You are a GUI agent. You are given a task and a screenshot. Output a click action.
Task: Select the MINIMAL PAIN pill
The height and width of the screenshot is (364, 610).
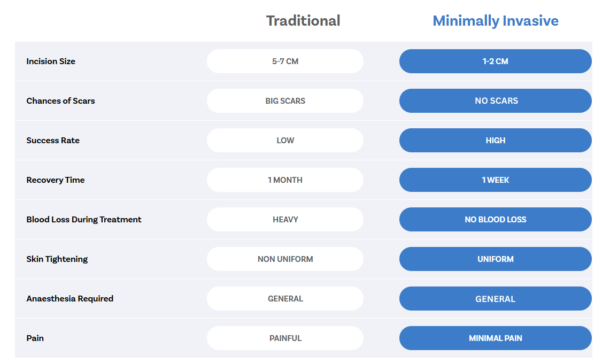click(495, 338)
